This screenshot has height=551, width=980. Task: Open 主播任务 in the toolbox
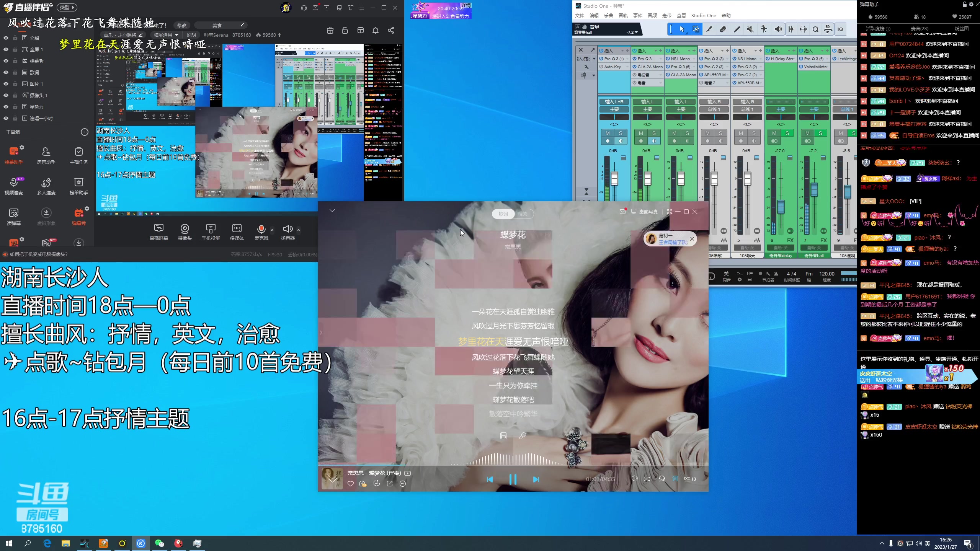78,155
